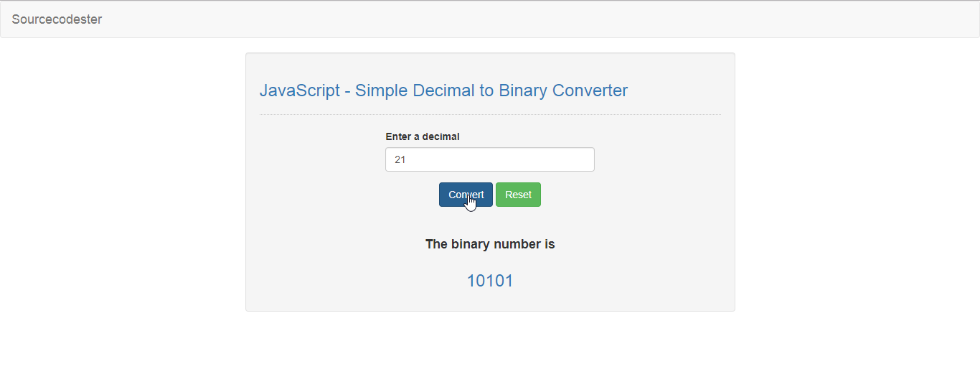Screen dimensions: 980x382
Task: Clear the form using Reset
Action: (x=518, y=195)
